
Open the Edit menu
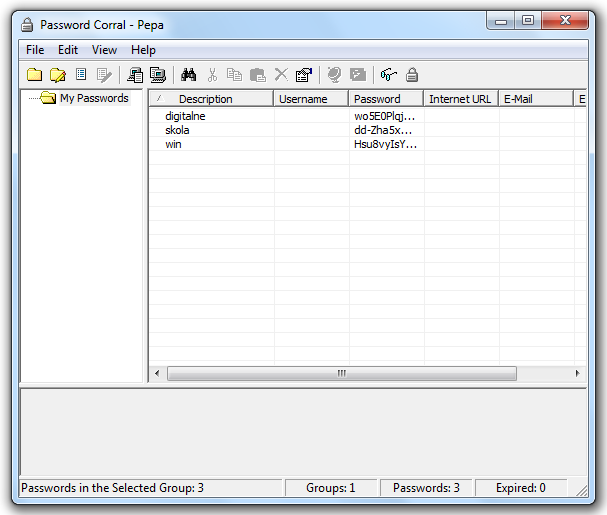(x=68, y=50)
